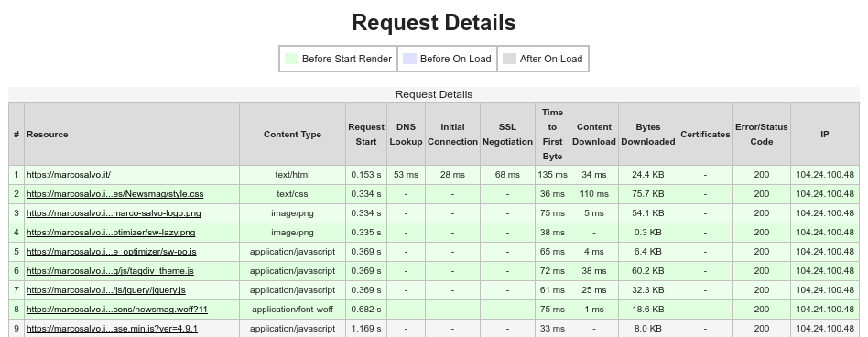Screen dimensions: 868x337
Task: Click the 25 ms content download value
Action: (594, 290)
